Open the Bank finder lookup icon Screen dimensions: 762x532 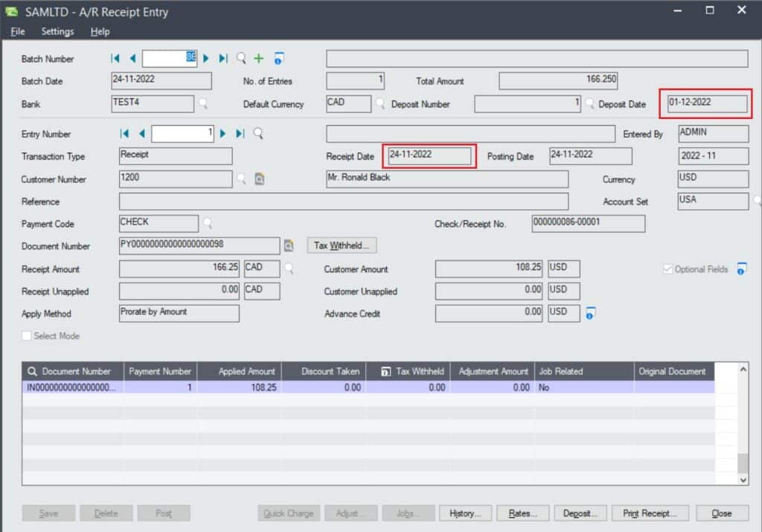click(x=203, y=104)
